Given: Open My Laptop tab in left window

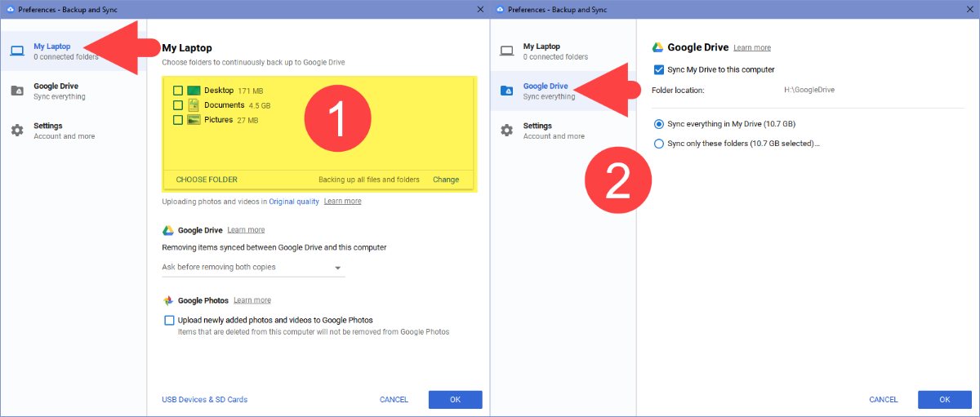Looking at the screenshot, I should pyautogui.click(x=73, y=51).
